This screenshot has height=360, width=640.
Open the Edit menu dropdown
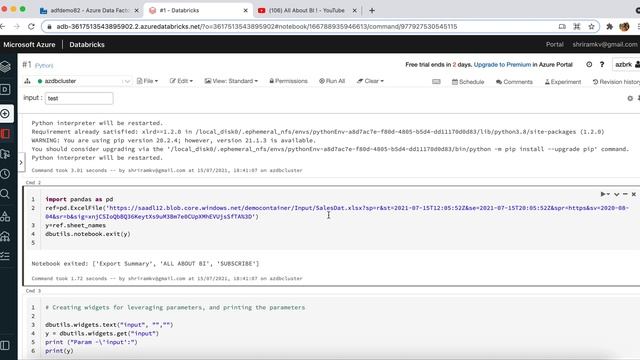pos(181,81)
